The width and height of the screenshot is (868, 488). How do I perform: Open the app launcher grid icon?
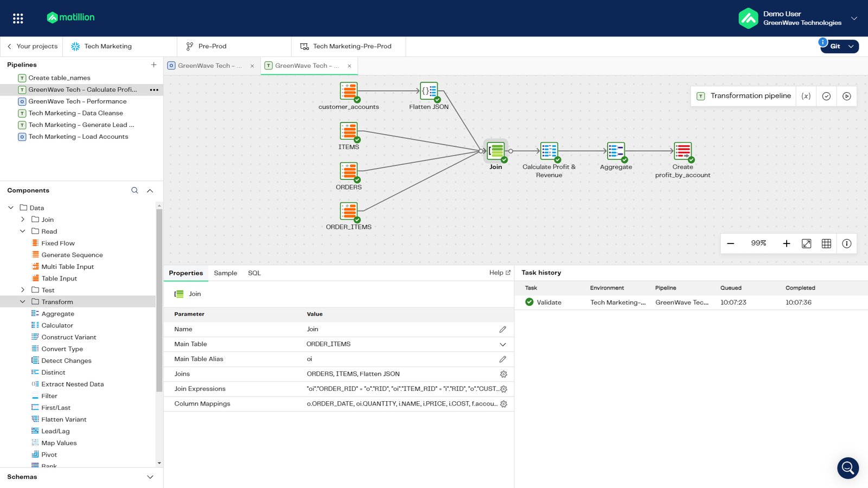(18, 18)
